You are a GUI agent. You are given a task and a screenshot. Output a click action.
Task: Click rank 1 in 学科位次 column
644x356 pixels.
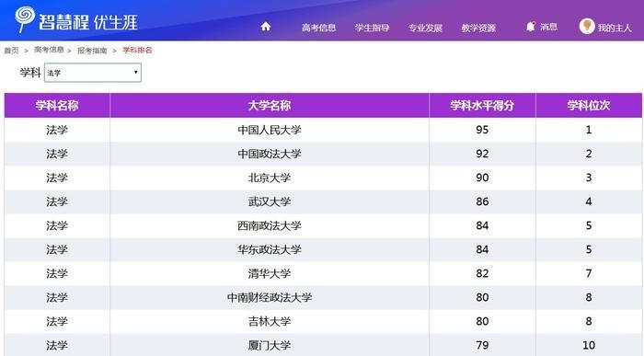pos(589,130)
